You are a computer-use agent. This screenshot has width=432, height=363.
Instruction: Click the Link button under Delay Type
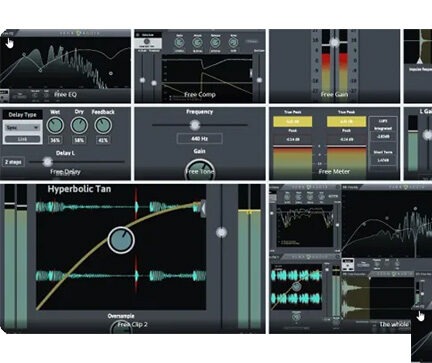click(22, 139)
